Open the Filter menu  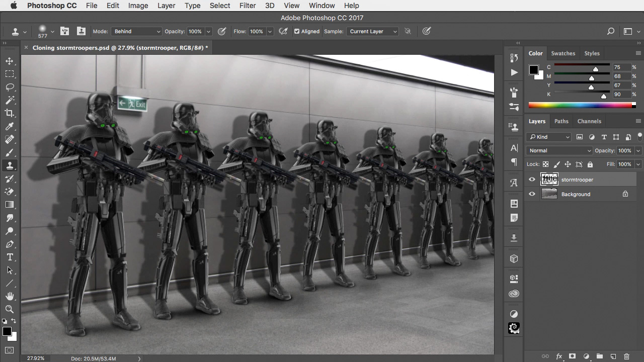247,6
